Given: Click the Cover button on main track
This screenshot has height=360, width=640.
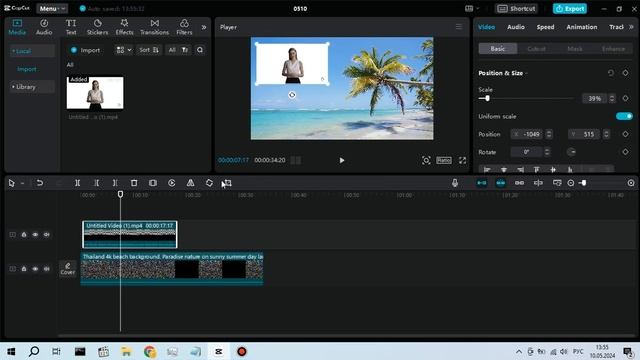Looking at the screenshot, I should (x=68, y=269).
